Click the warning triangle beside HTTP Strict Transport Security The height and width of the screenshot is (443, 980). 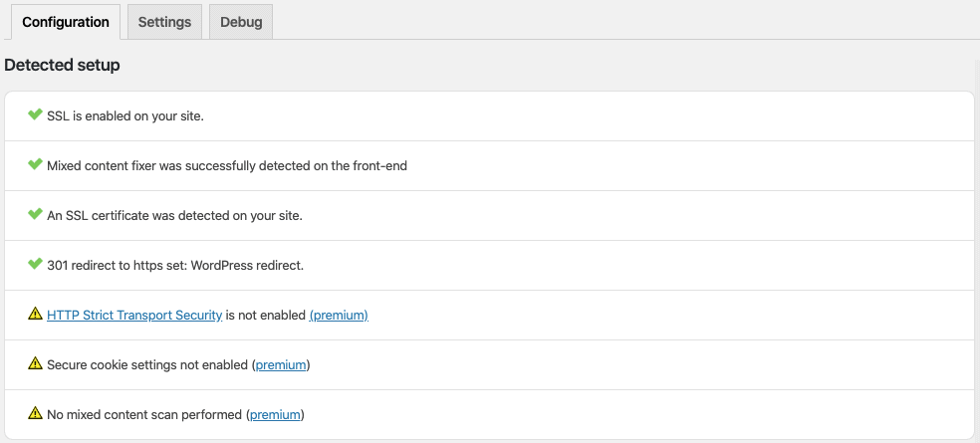click(x=35, y=314)
